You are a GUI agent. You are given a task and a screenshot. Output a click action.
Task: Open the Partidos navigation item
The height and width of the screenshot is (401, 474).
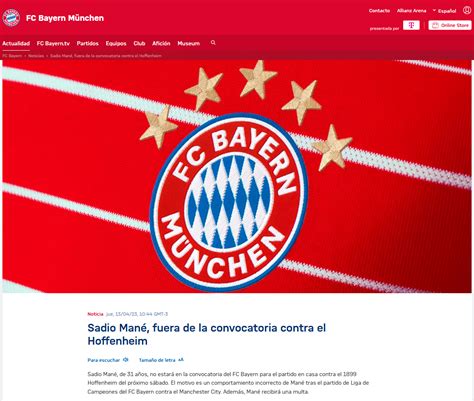point(88,43)
